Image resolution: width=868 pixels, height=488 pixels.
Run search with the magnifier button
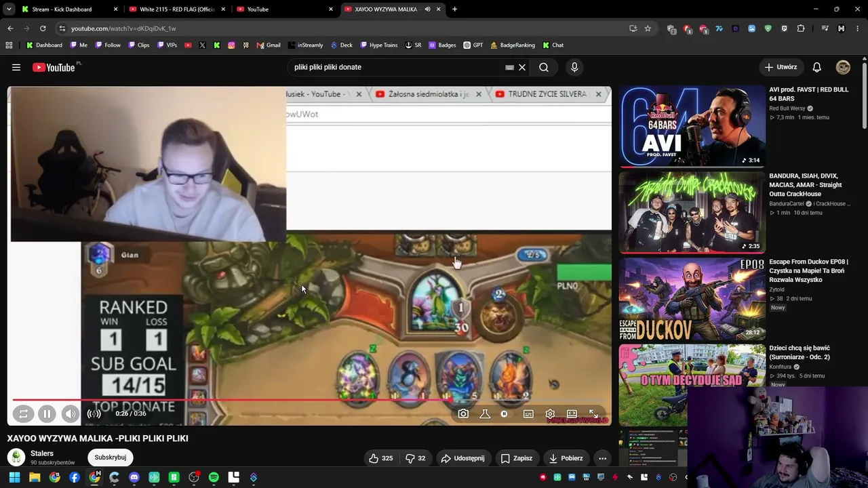pyautogui.click(x=544, y=67)
